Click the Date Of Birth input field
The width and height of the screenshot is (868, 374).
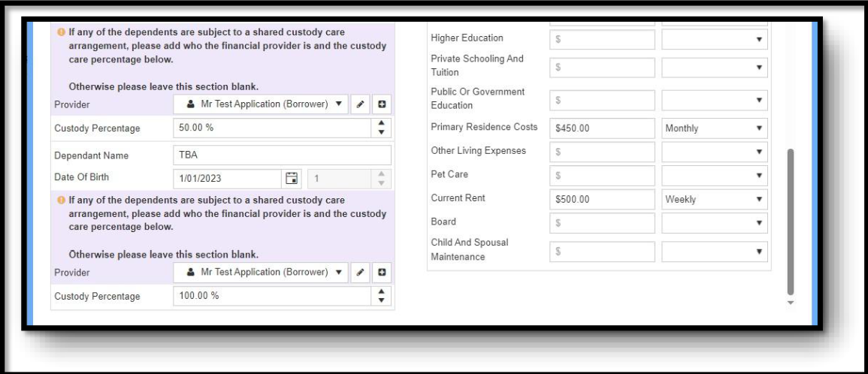click(x=225, y=179)
